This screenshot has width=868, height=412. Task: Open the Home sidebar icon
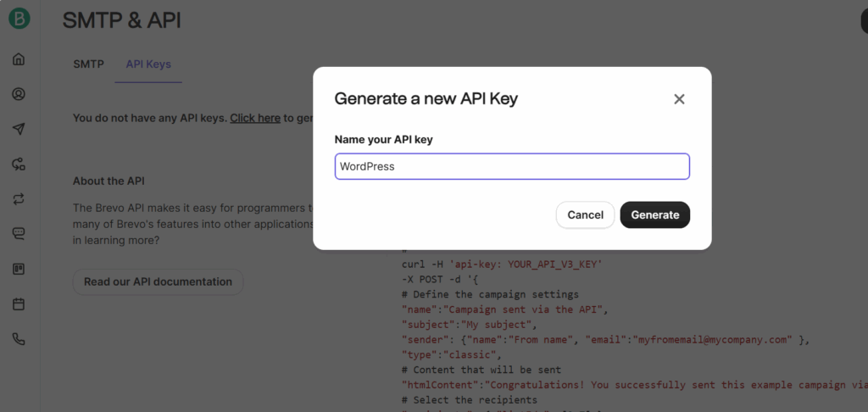(x=19, y=58)
